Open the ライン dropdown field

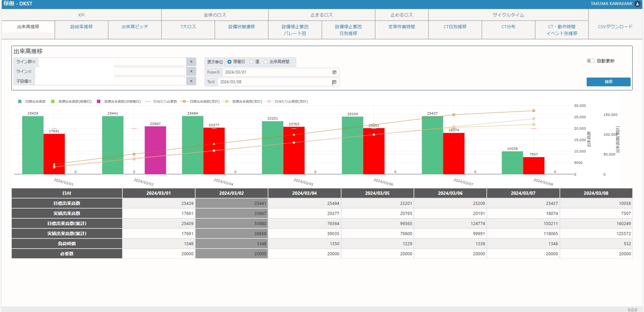point(110,72)
